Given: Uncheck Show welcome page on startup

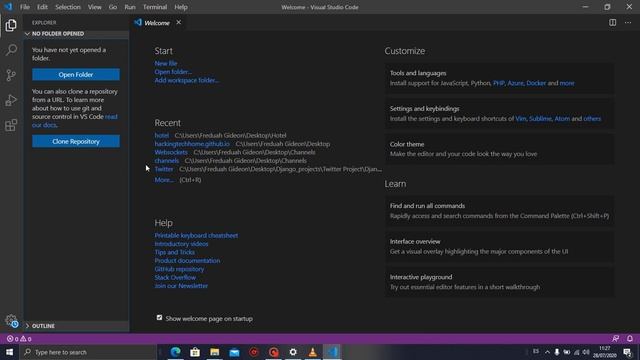Looking at the screenshot, I should coord(159,318).
